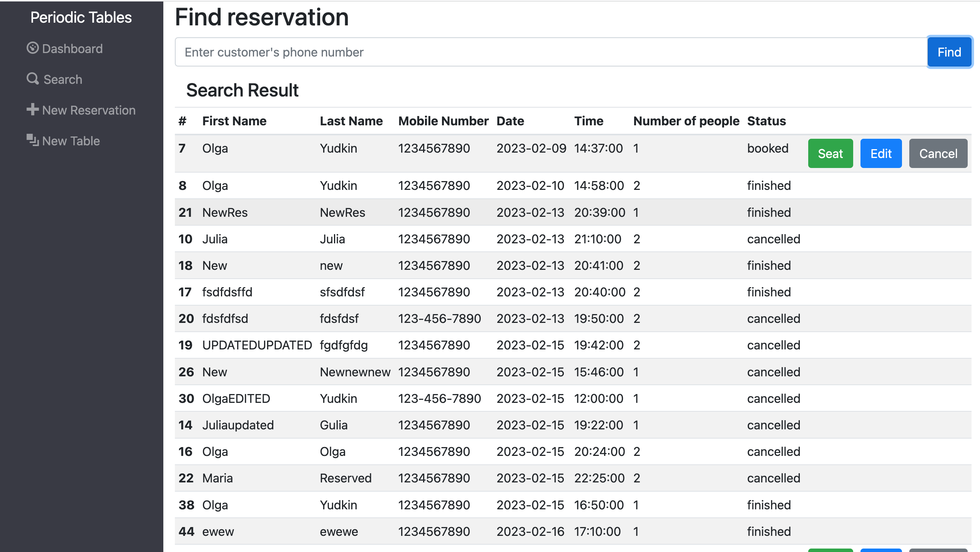
Task: Click the First Name column header
Action: 234,121
